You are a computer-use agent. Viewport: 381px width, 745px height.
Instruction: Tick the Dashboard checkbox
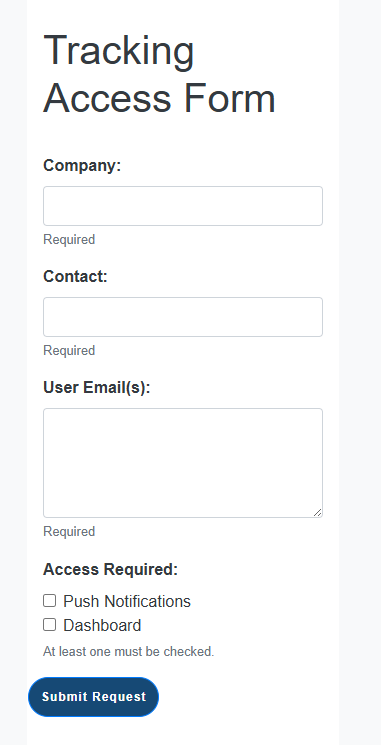(x=49, y=624)
